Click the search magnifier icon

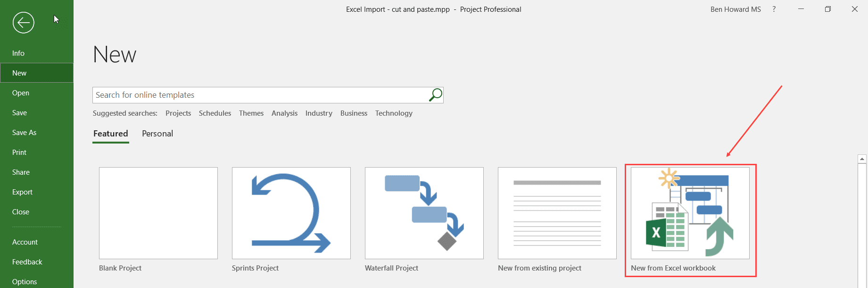[436, 94]
